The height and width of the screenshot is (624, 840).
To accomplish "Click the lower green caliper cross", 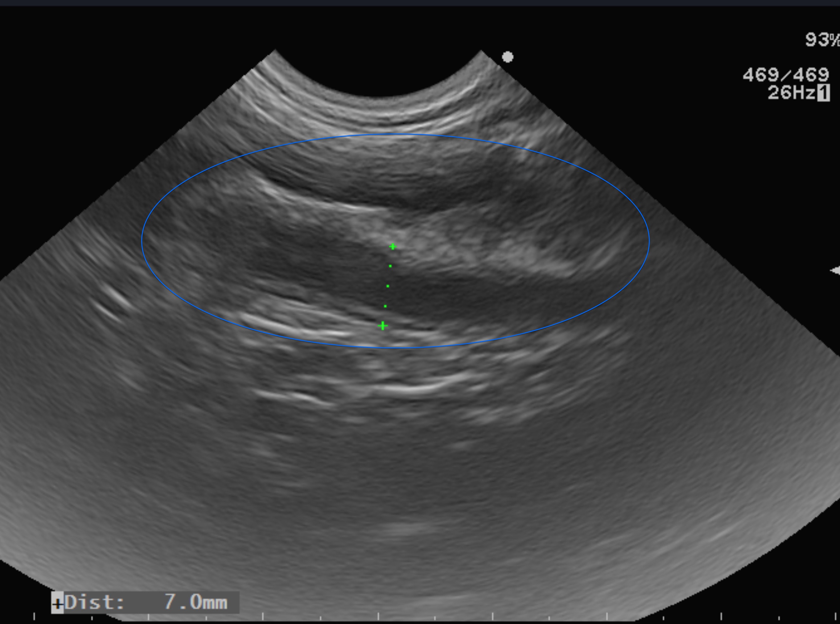I will 383,326.
